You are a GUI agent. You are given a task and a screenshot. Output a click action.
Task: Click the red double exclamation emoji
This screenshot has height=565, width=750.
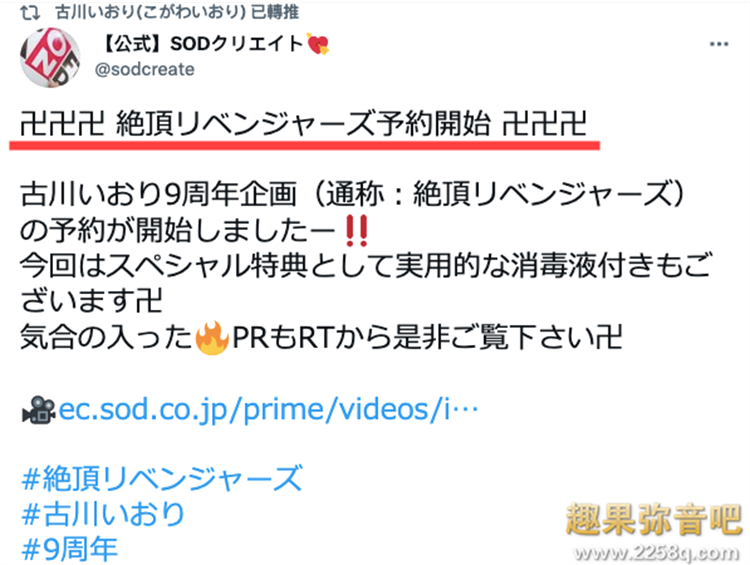click(x=357, y=231)
